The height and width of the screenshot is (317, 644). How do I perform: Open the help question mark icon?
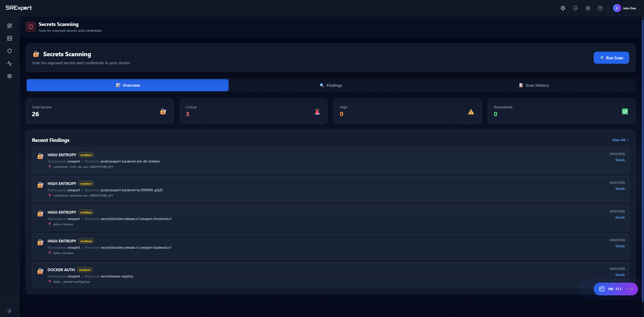tap(600, 8)
